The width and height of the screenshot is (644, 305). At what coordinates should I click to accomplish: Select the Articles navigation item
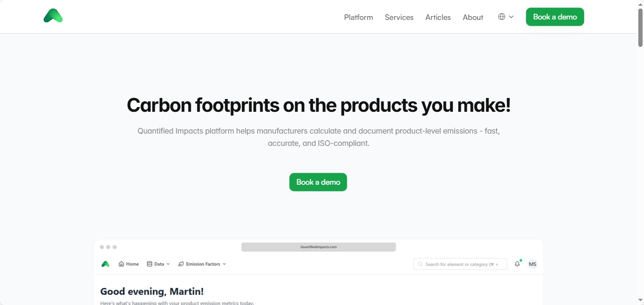438,17
